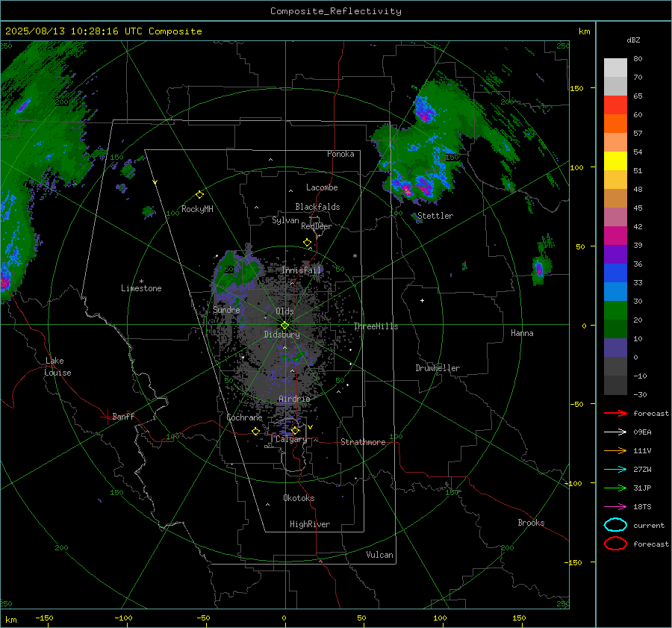Click the cyan current ellipse legend icon
This screenshot has width=672, height=628.
[x=615, y=525]
